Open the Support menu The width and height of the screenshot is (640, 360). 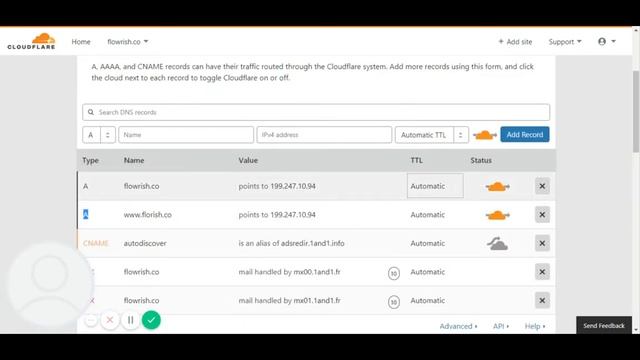coord(565,42)
